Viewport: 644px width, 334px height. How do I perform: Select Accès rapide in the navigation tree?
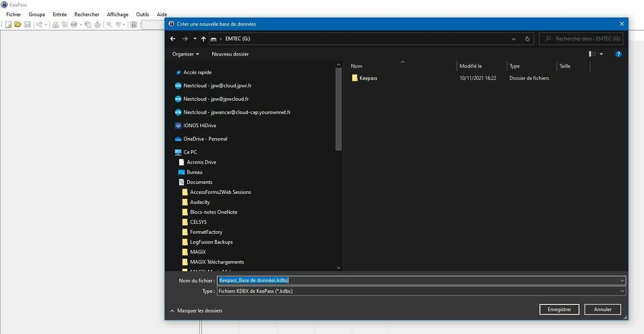click(197, 73)
